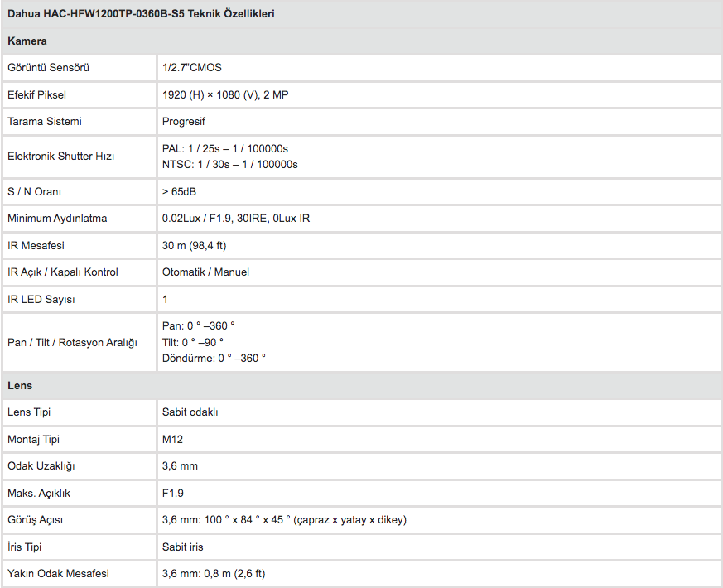Select the Kamera section header
Viewport: 723px width, 588px height.
click(x=27, y=41)
